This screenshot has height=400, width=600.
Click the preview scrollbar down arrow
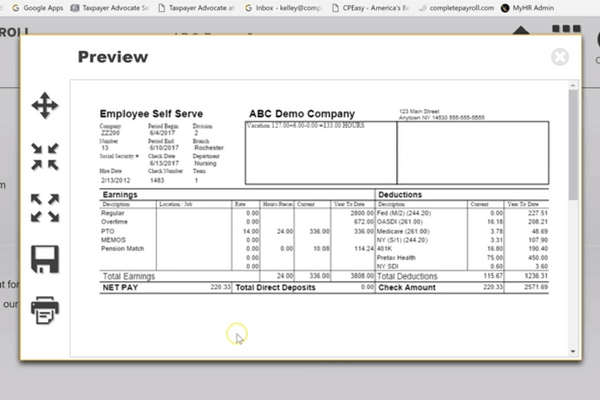pyautogui.click(x=573, y=351)
